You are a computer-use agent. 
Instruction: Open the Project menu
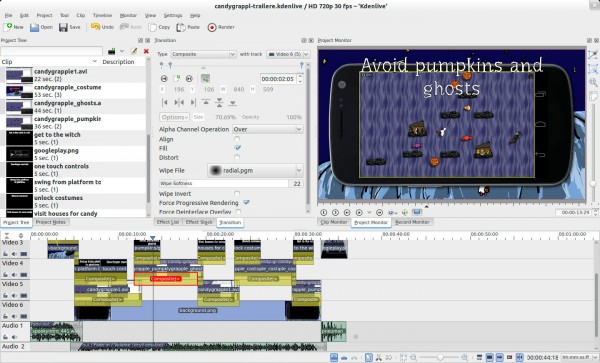(44, 15)
